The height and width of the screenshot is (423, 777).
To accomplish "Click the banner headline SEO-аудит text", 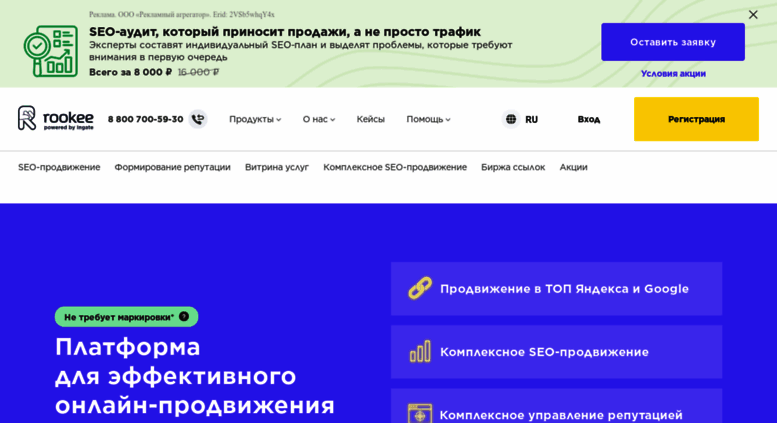I will [284, 32].
